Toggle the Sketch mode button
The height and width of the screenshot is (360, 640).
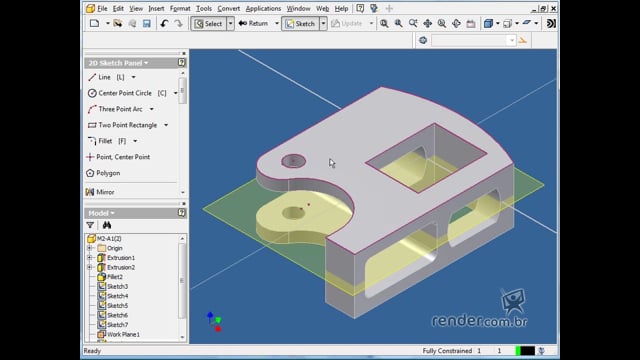300,24
